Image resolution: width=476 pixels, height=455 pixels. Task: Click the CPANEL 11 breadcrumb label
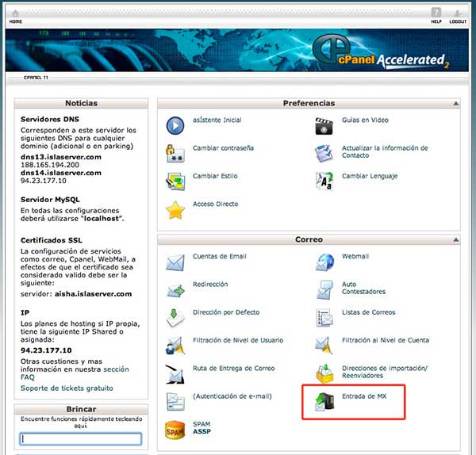(36, 78)
